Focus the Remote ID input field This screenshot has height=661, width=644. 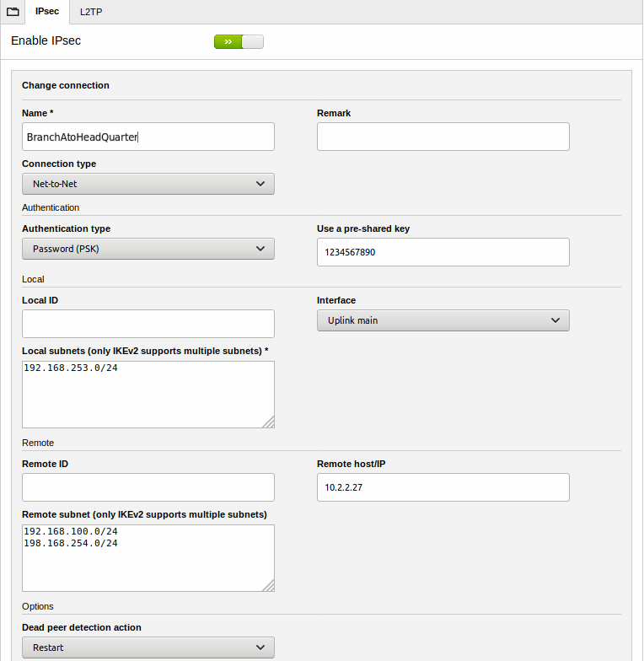pos(148,487)
